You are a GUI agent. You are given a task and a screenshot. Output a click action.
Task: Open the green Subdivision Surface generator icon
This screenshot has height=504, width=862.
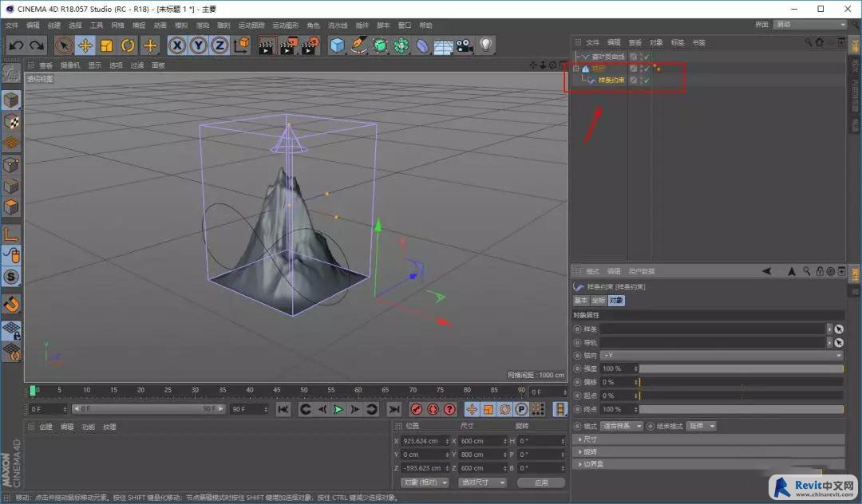tap(380, 45)
